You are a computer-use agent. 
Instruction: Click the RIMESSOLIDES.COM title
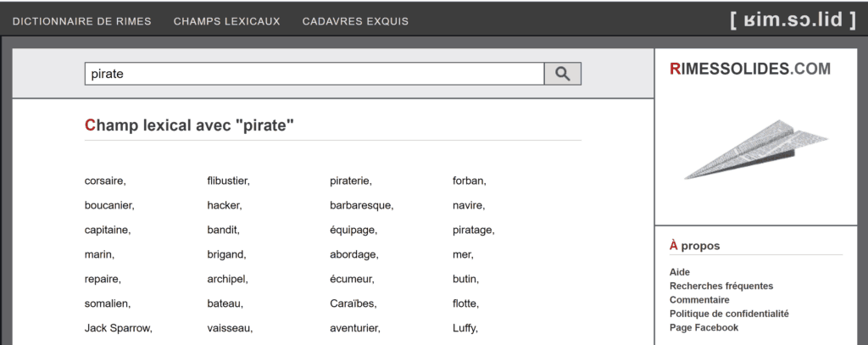tap(750, 69)
